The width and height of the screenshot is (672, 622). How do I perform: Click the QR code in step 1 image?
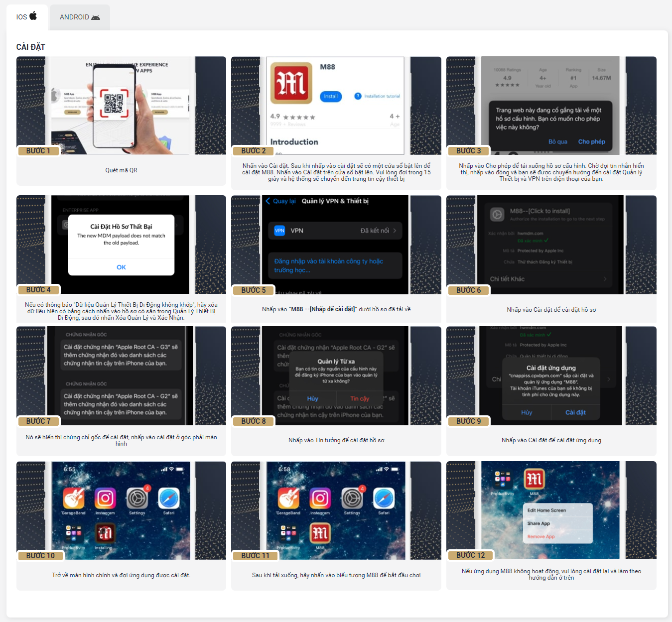114,104
